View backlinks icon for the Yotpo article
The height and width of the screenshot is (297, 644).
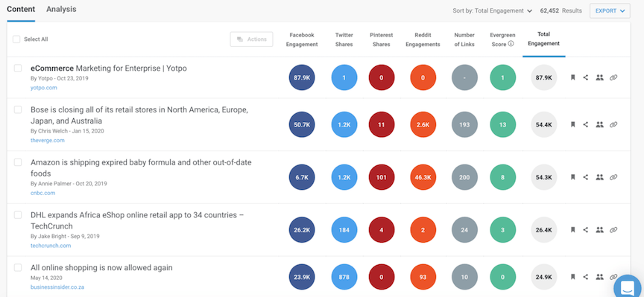coord(613,77)
